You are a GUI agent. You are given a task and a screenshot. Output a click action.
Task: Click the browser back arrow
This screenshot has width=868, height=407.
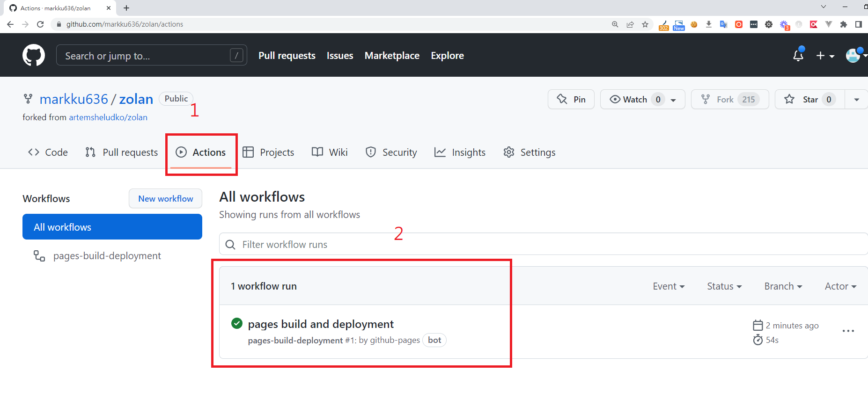tap(10, 24)
